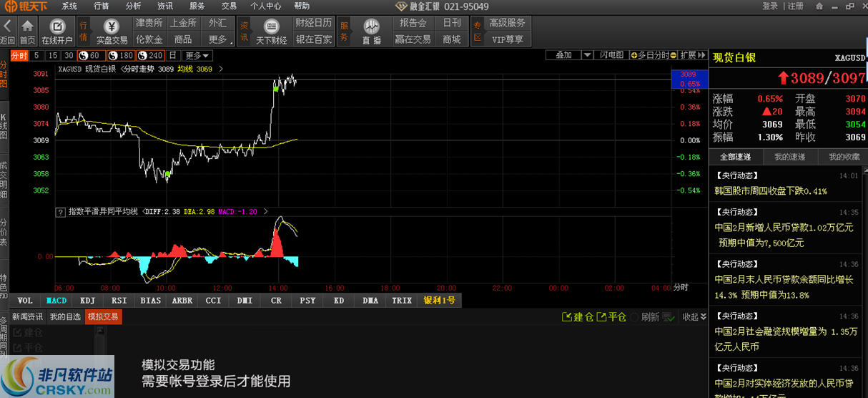This screenshot has width=868, height=398.
Task: Click plus icon beside 多日分时
Action: tap(635, 55)
